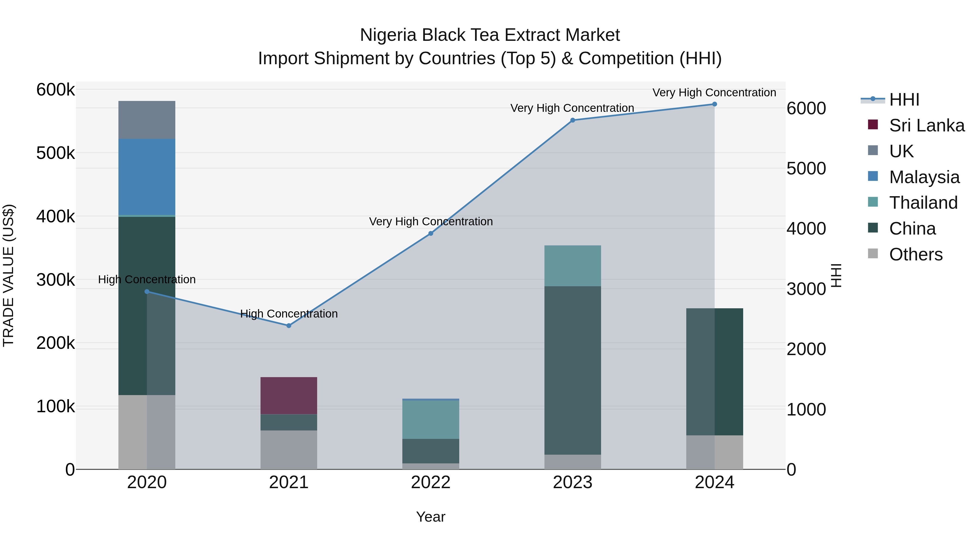The height and width of the screenshot is (551, 980).
Task: Click the Malaysia blue color swatch
Action: click(873, 176)
